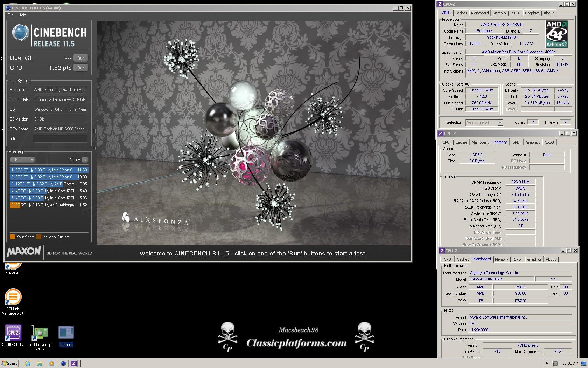588x368 pixels.
Task: Switch to Cinebench taskbar button
Action: (63, 363)
